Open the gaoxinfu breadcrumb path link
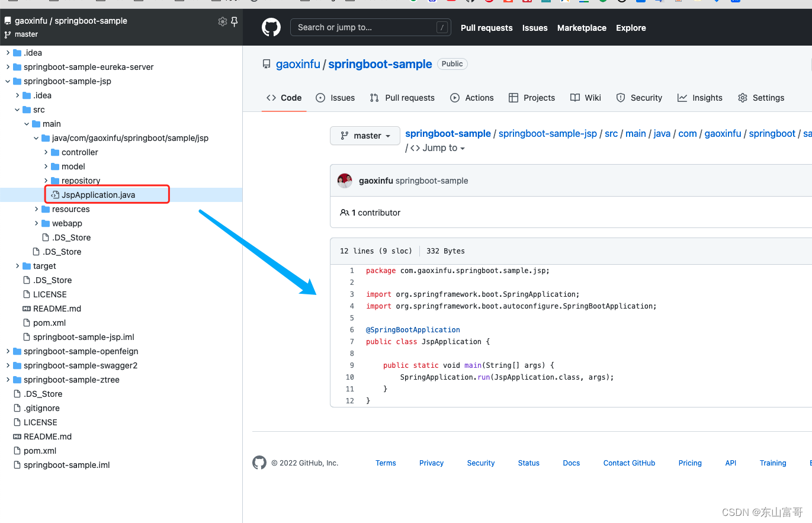812x523 pixels. click(x=723, y=134)
